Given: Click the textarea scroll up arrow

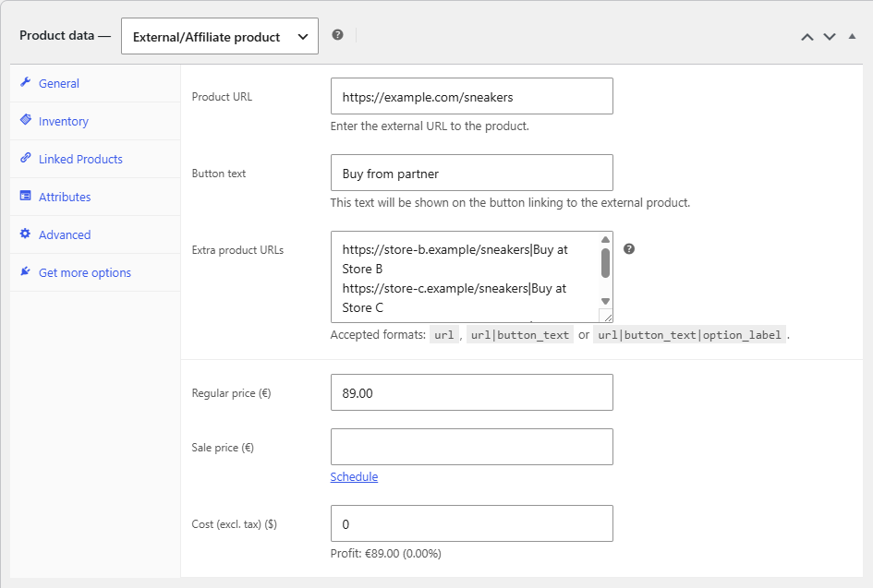Looking at the screenshot, I should coord(605,240).
